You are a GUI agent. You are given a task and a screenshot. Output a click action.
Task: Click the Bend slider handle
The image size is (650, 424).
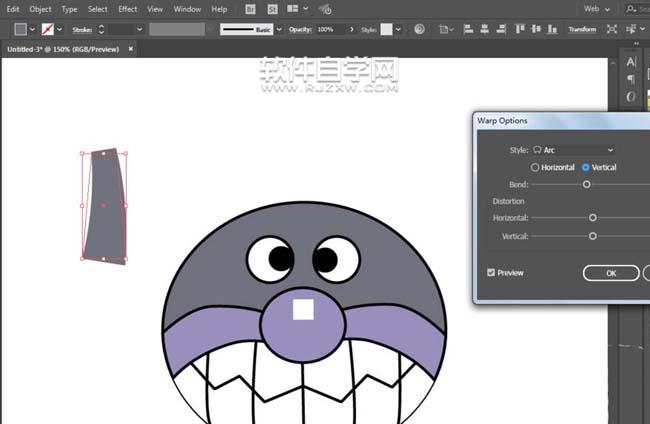click(587, 184)
